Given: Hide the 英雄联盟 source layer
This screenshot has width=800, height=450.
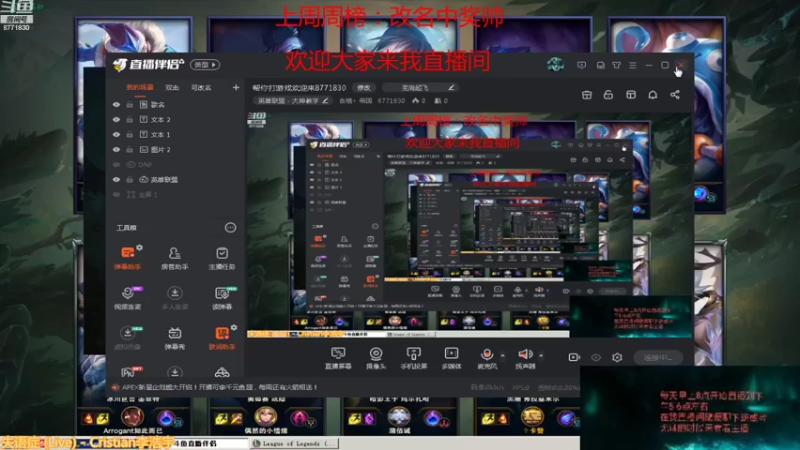Looking at the screenshot, I should click(x=116, y=180).
